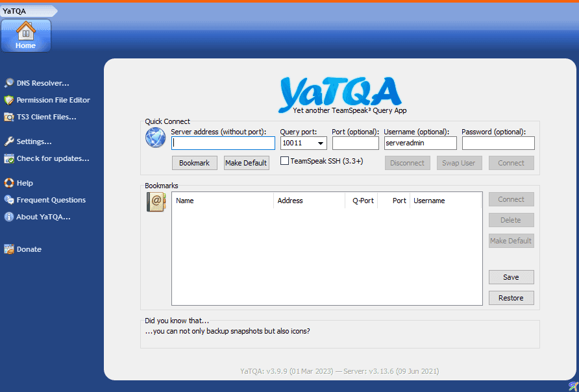Click the DNS Resolver magnifier icon

tap(9, 83)
